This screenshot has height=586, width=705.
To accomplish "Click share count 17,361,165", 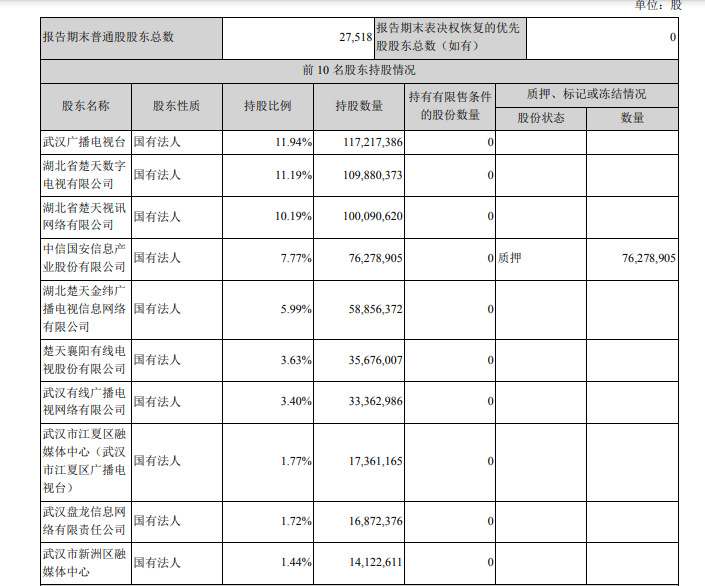I will point(375,461).
